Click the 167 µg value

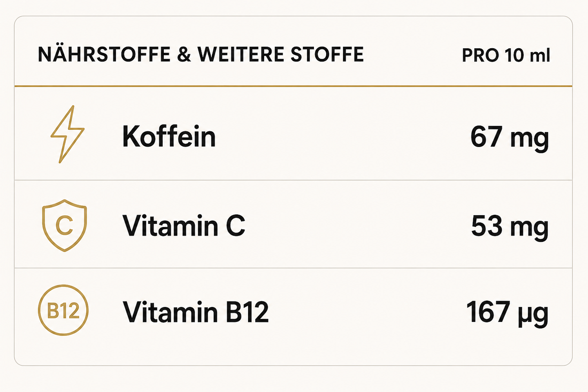tap(507, 313)
